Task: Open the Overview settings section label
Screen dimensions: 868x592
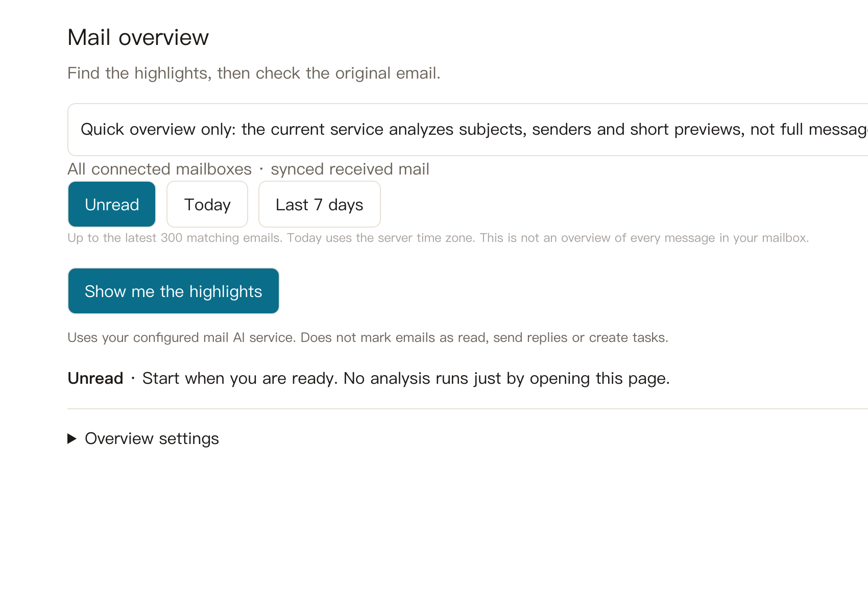Action: coord(152,438)
